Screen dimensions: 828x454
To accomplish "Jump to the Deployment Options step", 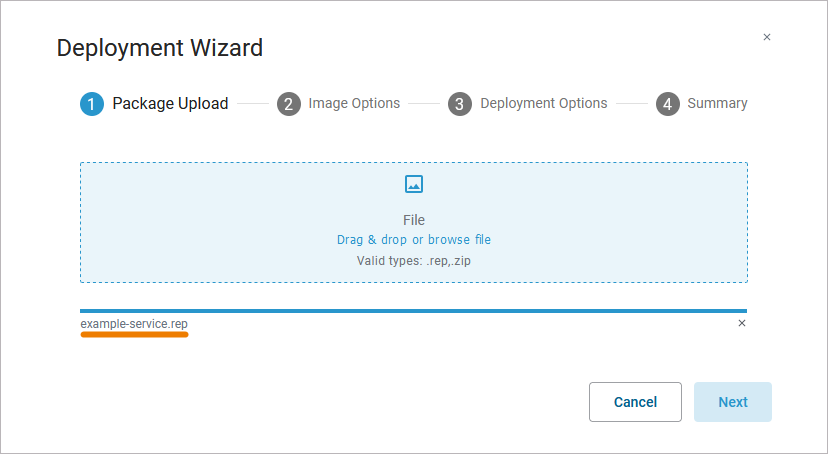I will click(x=543, y=103).
